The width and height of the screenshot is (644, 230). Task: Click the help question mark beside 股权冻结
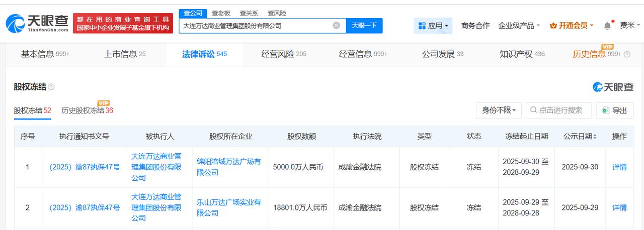[x=51, y=87]
